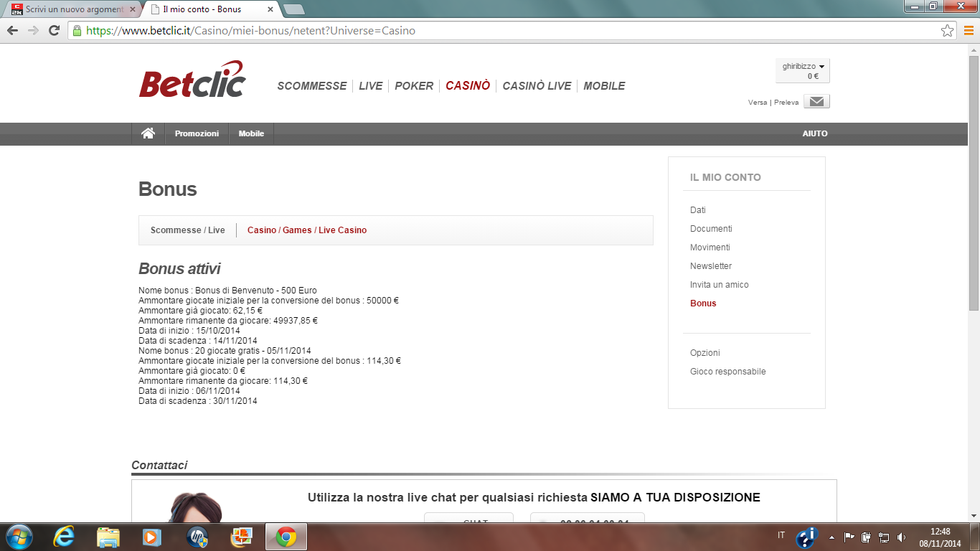Open the paint palette app on the taskbar

(240, 537)
